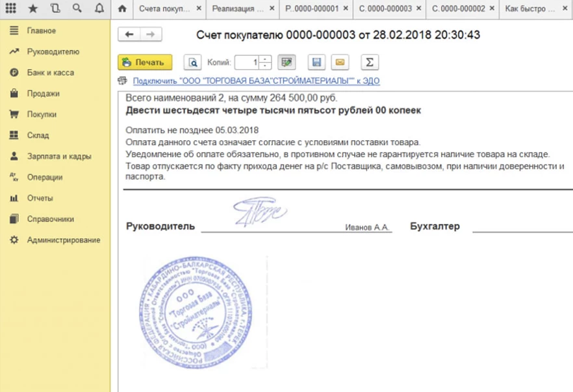The image size is (573, 392).
Task: Open the Администрирование section
Action: point(63,240)
